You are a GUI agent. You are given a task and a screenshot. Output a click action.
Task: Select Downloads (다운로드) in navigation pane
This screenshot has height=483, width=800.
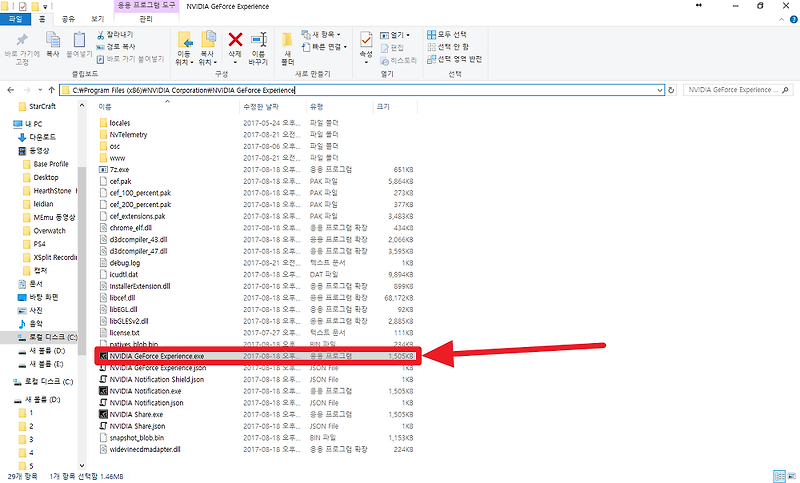click(x=37, y=137)
